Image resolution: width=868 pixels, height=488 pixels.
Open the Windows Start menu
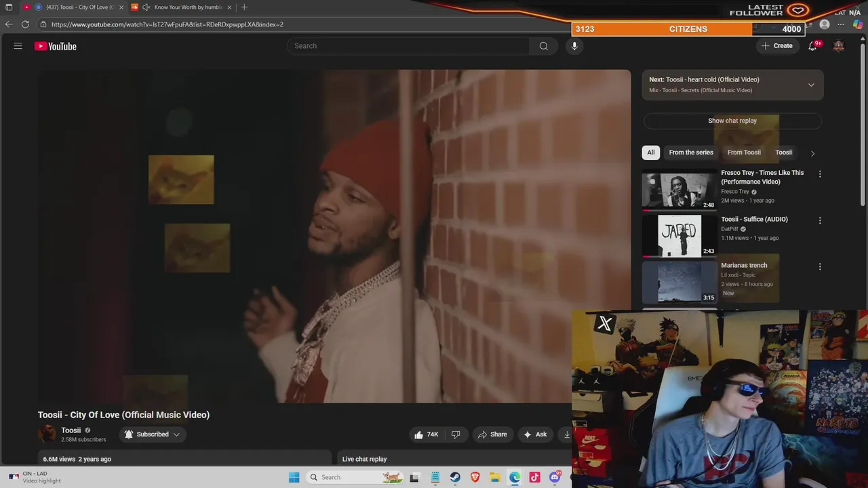[294, 477]
